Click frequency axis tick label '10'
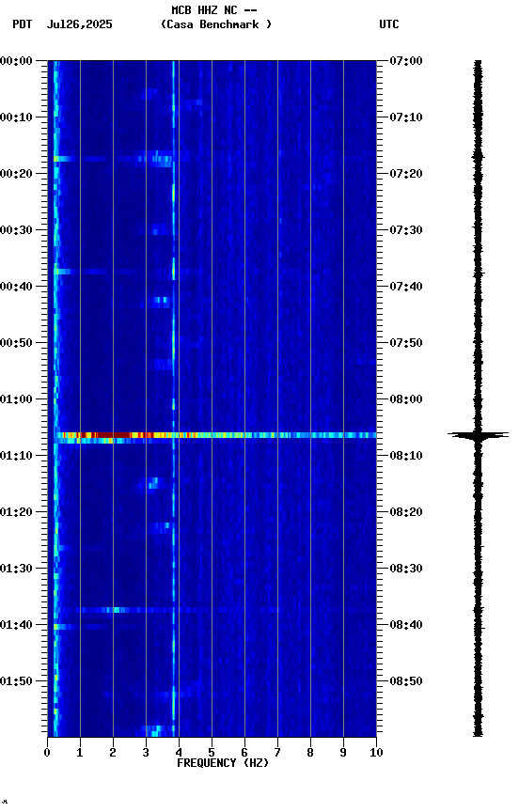The width and height of the screenshot is (519, 812). tap(376, 753)
